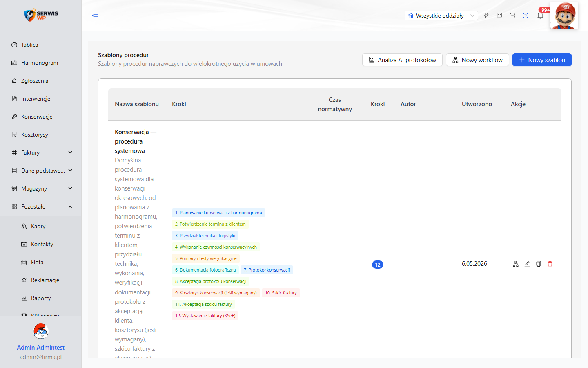Select step tag 11. Akceptacja szkicu faktury
Screen dimensions: 588x368
coord(203,304)
